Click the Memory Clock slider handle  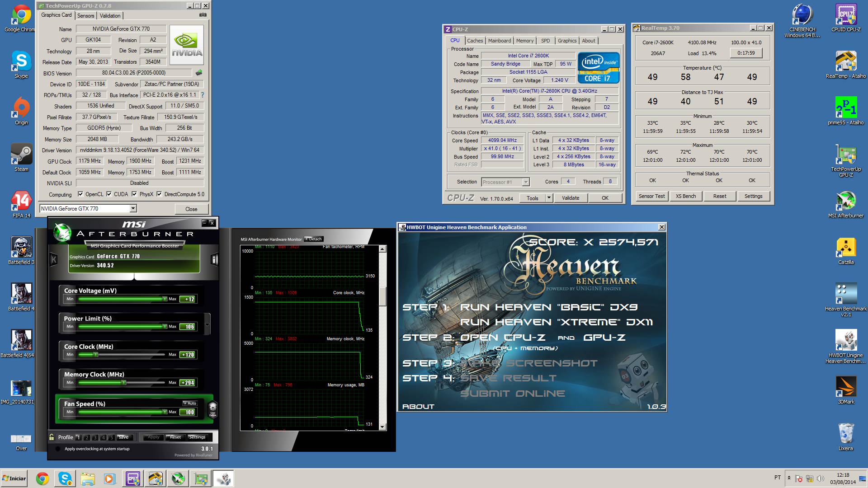[123, 383]
